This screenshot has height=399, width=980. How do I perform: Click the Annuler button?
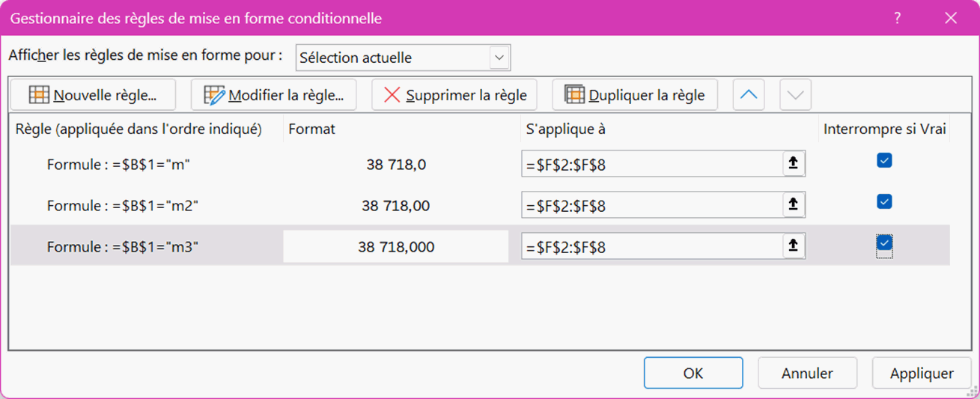(x=807, y=373)
